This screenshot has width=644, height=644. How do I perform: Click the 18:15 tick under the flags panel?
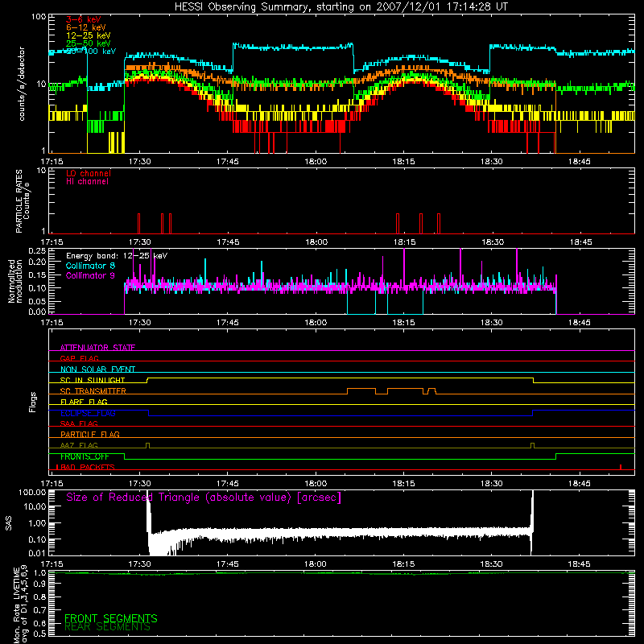(x=403, y=484)
